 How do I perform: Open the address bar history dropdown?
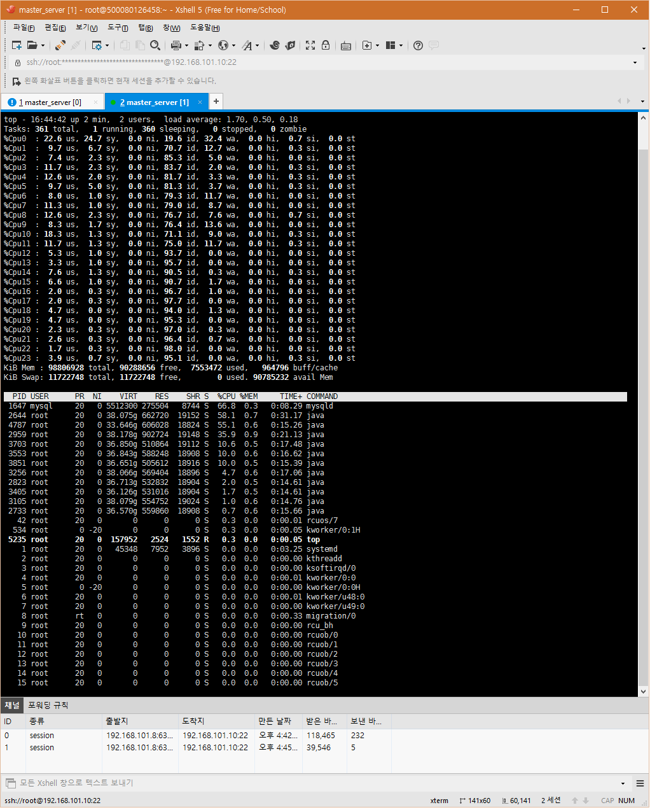click(635, 62)
